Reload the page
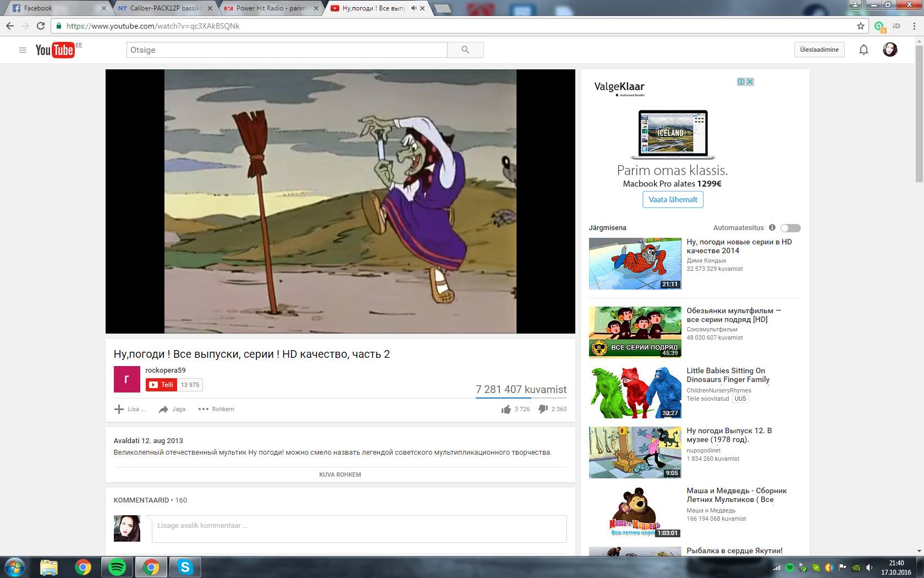Viewport: 924px width, 578px height. [x=41, y=26]
